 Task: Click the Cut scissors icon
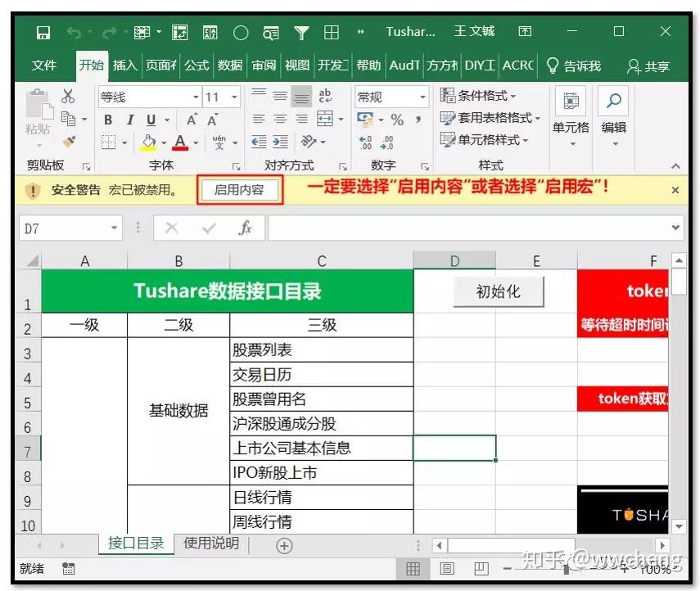(x=68, y=97)
